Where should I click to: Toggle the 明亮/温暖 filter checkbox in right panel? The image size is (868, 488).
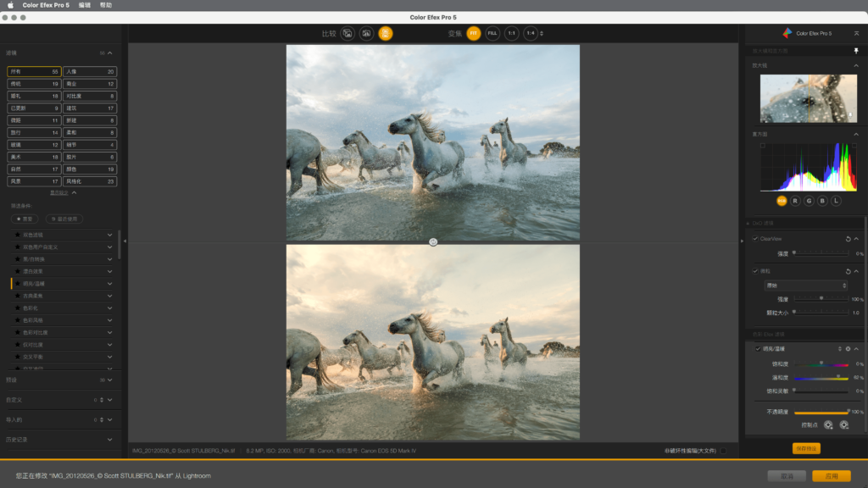coord(758,349)
